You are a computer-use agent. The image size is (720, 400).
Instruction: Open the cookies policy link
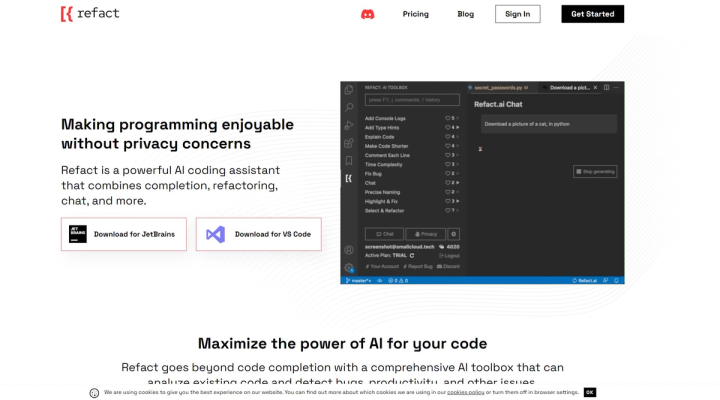[466, 392]
